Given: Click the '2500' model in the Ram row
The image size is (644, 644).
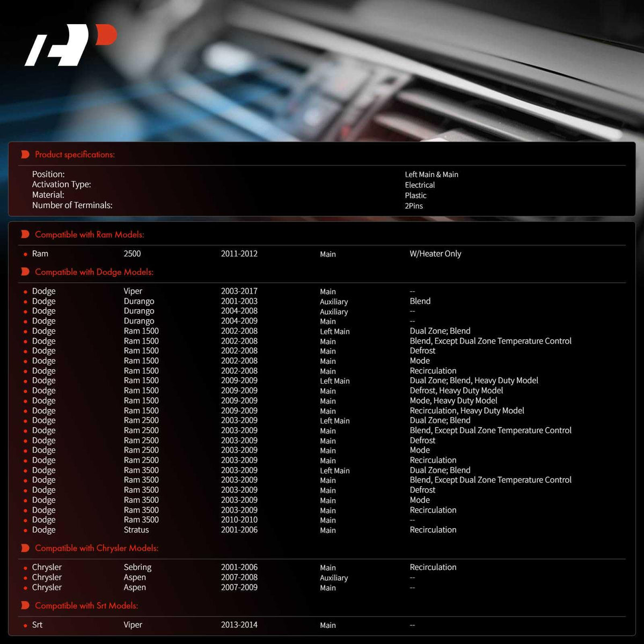Looking at the screenshot, I should pos(133,254).
